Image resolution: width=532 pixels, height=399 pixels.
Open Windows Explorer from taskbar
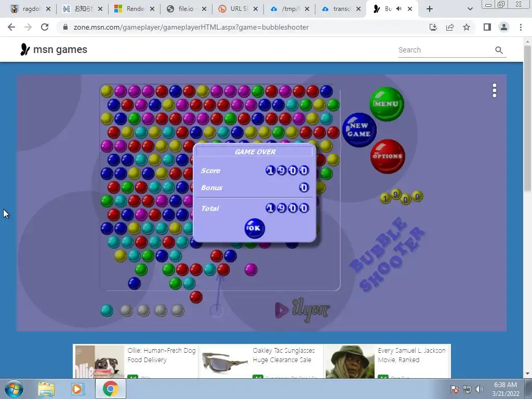tap(46, 389)
